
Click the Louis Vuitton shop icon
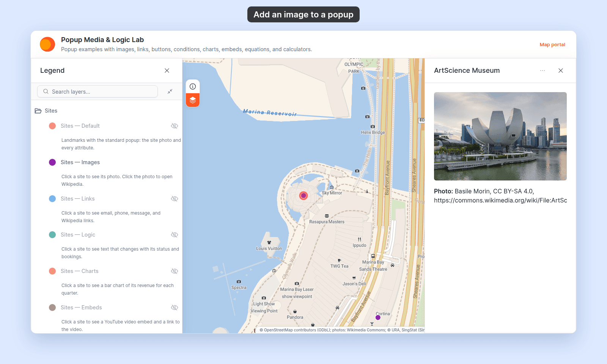click(x=269, y=242)
